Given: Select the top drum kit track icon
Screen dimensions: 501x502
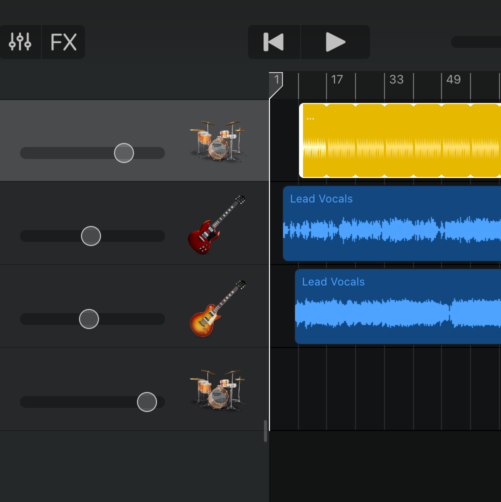Looking at the screenshot, I should pos(217,141).
